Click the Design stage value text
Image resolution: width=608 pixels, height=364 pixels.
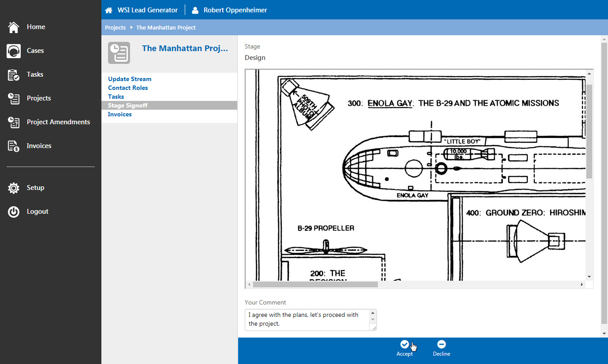pyautogui.click(x=255, y=58)
